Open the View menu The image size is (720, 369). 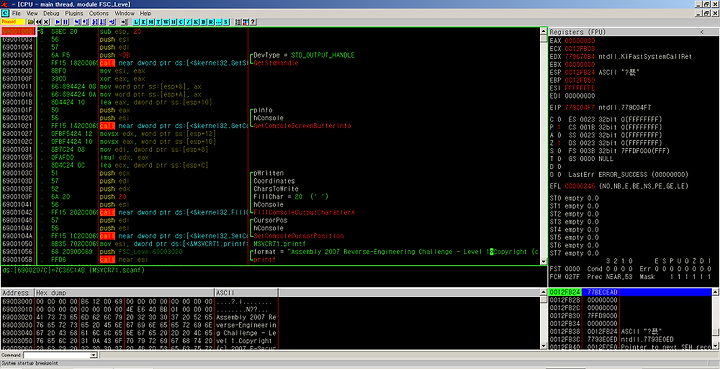click(x=32, y=14)
